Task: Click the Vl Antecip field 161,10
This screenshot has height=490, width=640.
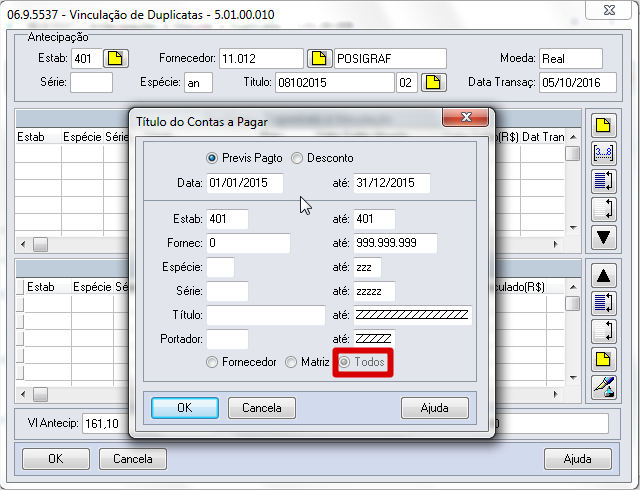Action: pos(107,423)
